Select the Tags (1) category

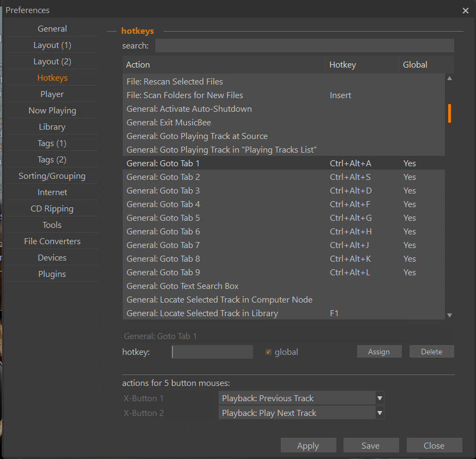52,143
